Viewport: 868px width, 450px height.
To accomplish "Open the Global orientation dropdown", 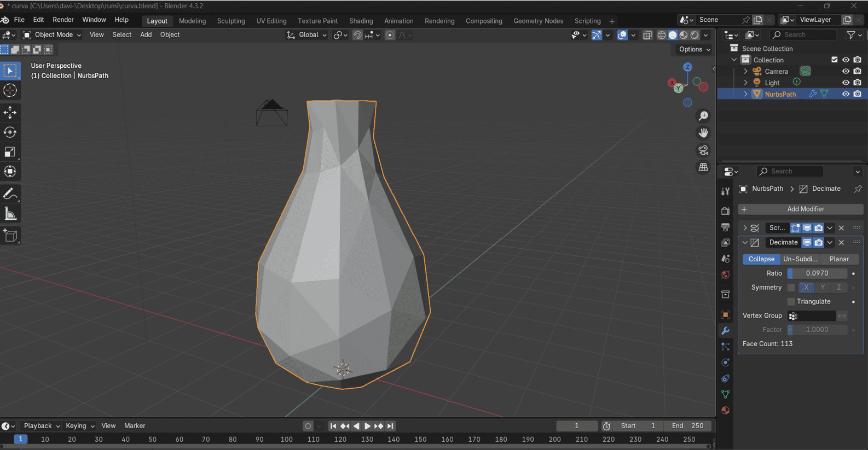I will click(x=306, y=34).
